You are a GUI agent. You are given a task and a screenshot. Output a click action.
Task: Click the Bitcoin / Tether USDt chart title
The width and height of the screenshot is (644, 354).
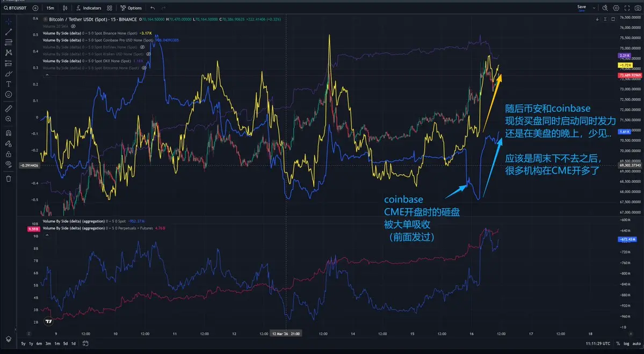93,19
